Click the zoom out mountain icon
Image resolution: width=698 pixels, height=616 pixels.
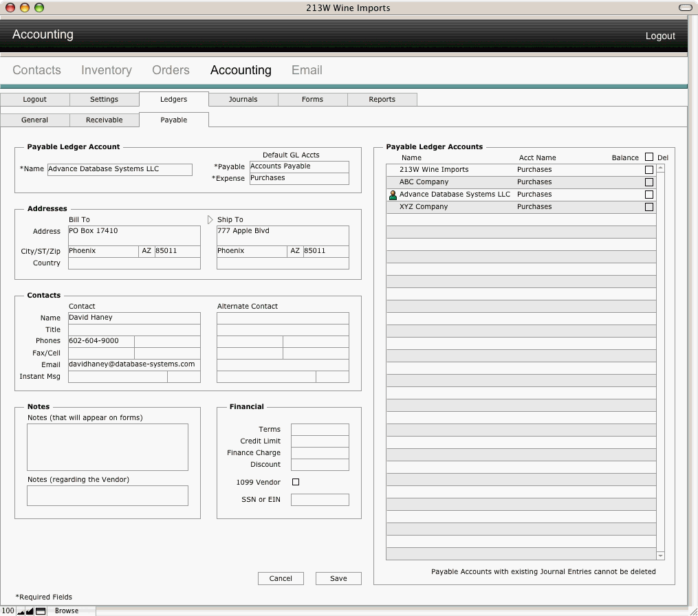[20, 611]
